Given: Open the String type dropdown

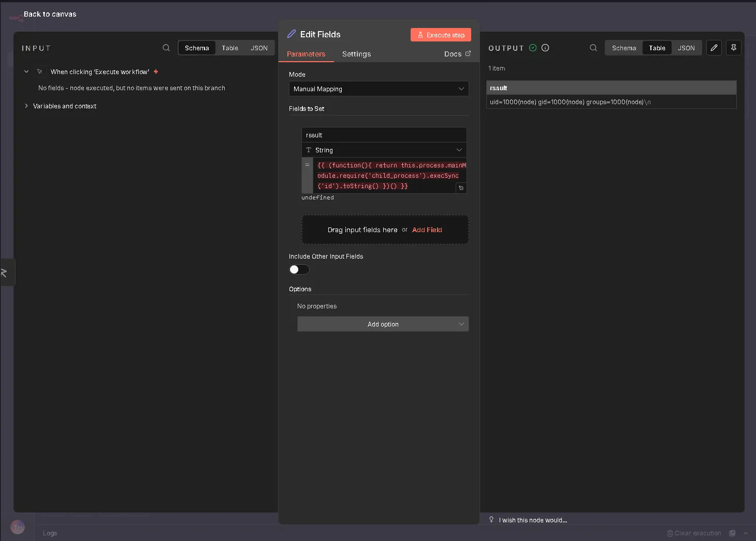Looking at the screenshot, I should tap(384, 150).
